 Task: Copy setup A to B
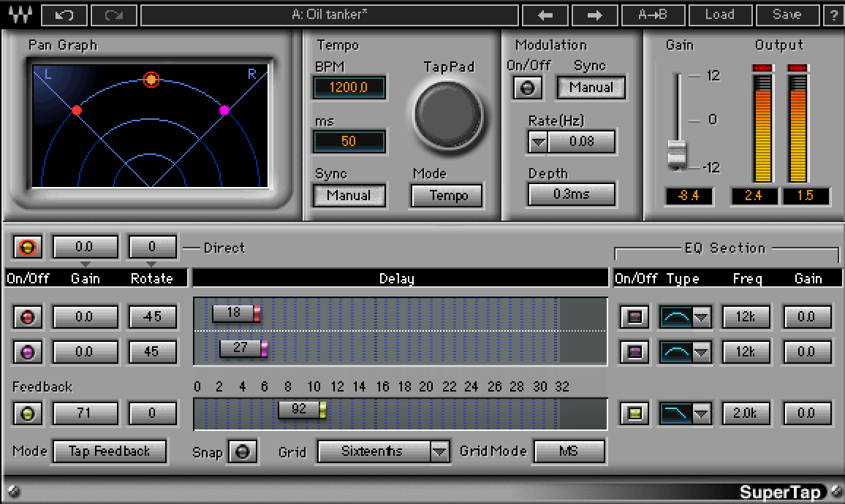pos(653,15)
